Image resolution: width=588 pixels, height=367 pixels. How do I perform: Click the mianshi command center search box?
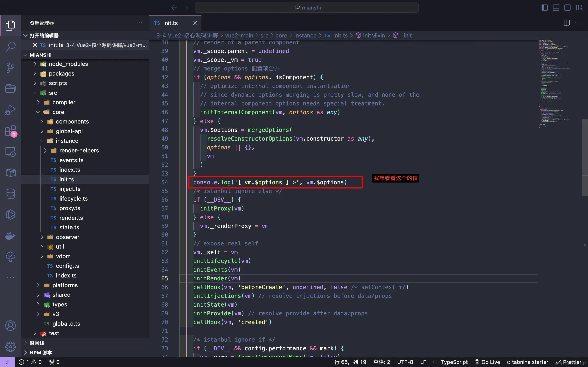[307, 8]
